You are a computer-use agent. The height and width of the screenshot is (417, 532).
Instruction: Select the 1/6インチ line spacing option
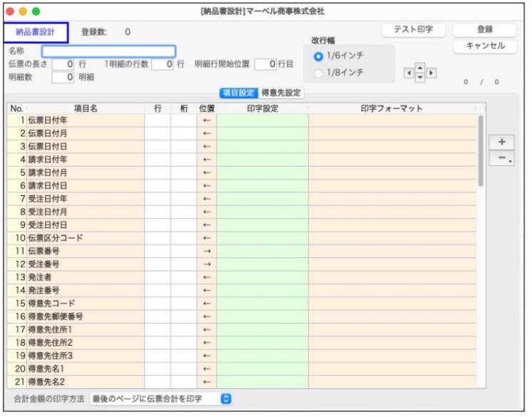pos(319,57)
